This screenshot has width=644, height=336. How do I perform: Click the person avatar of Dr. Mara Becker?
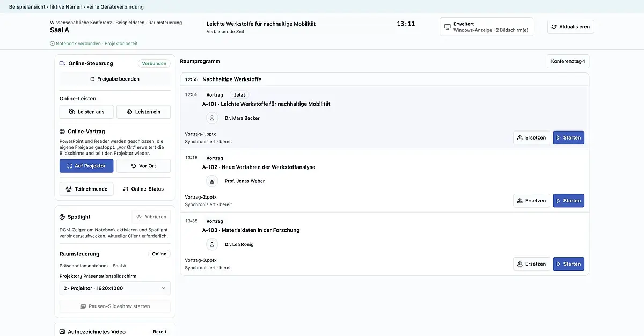click(x=212, y=118)
